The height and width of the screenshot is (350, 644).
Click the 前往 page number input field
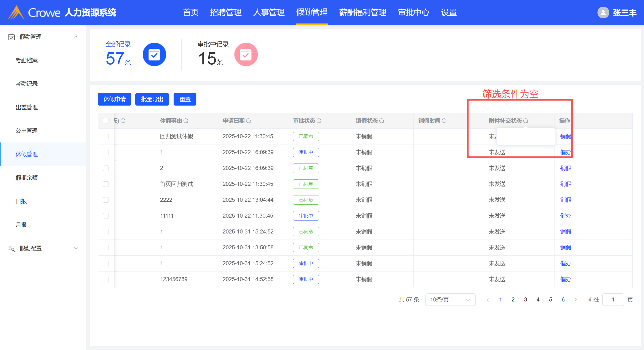click(x=613, y=299)
